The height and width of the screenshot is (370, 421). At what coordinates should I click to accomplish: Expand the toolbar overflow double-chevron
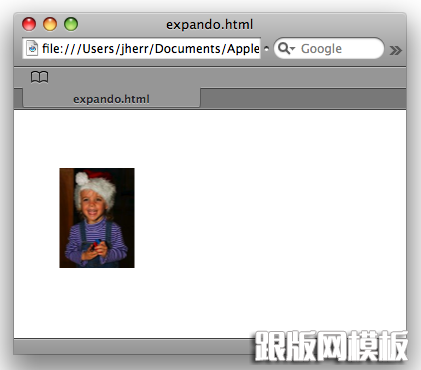395,50
